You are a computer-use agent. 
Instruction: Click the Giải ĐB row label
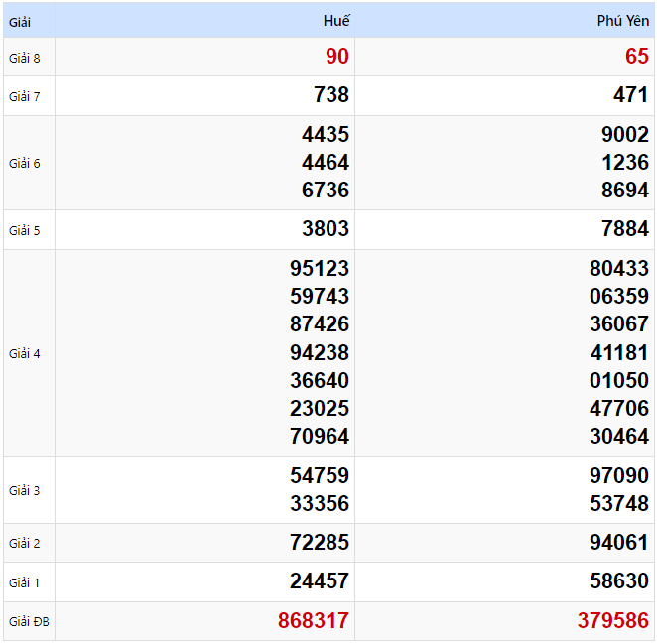28,622
